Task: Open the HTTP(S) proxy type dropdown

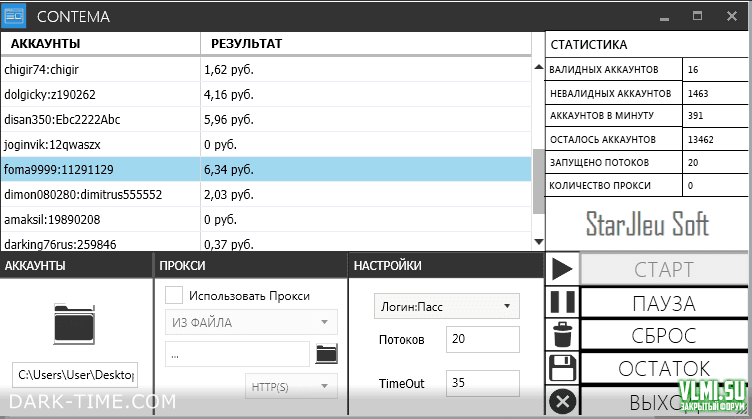Action: 292,386
